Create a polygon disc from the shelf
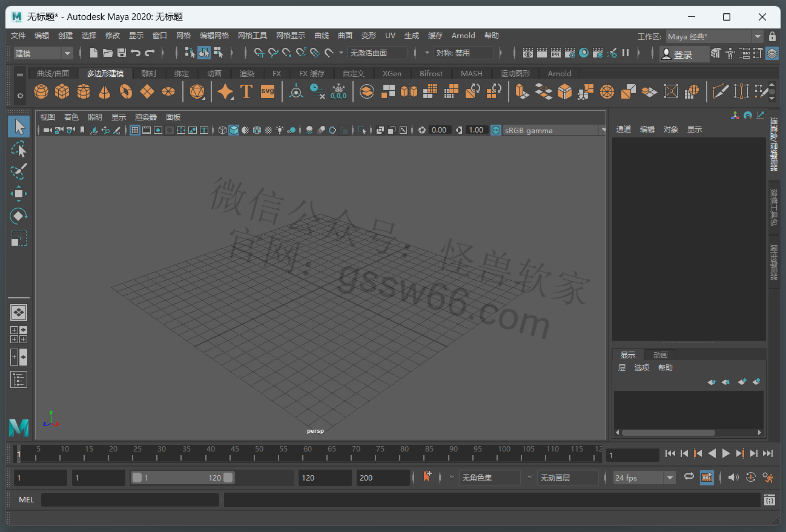This screenshot has width=786, height=532. tap(168, 91)
